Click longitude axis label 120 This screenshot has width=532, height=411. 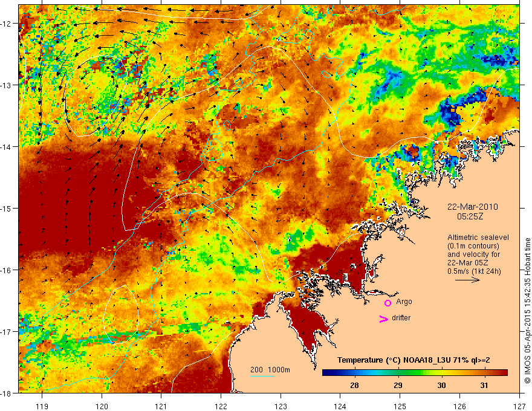tap(102, 406)
